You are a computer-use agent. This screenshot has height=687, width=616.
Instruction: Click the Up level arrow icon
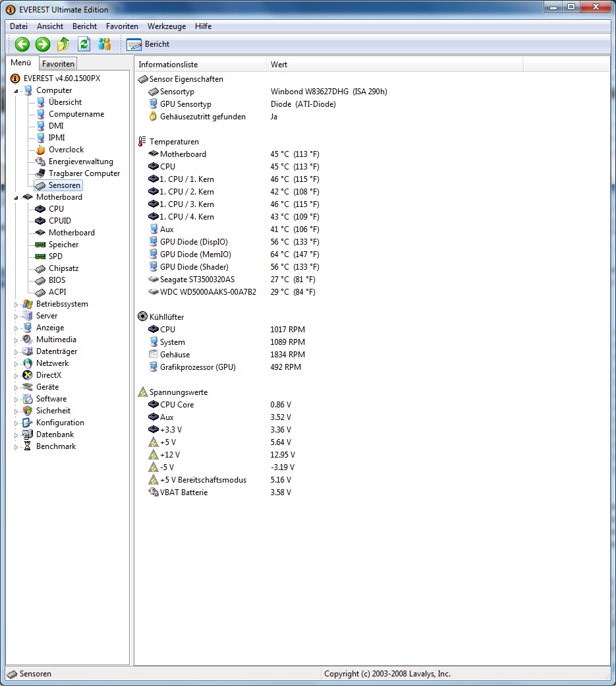click(x=63, y=44)
